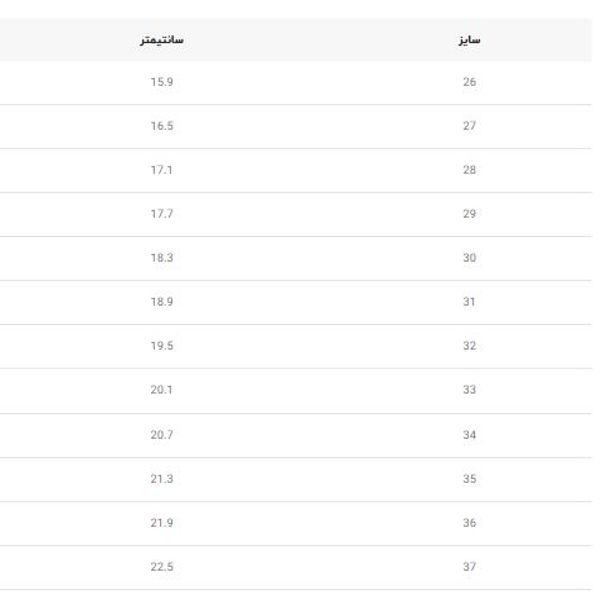600x600 pixels.
Task: Click size 29 cell
Action: point(470,214)
